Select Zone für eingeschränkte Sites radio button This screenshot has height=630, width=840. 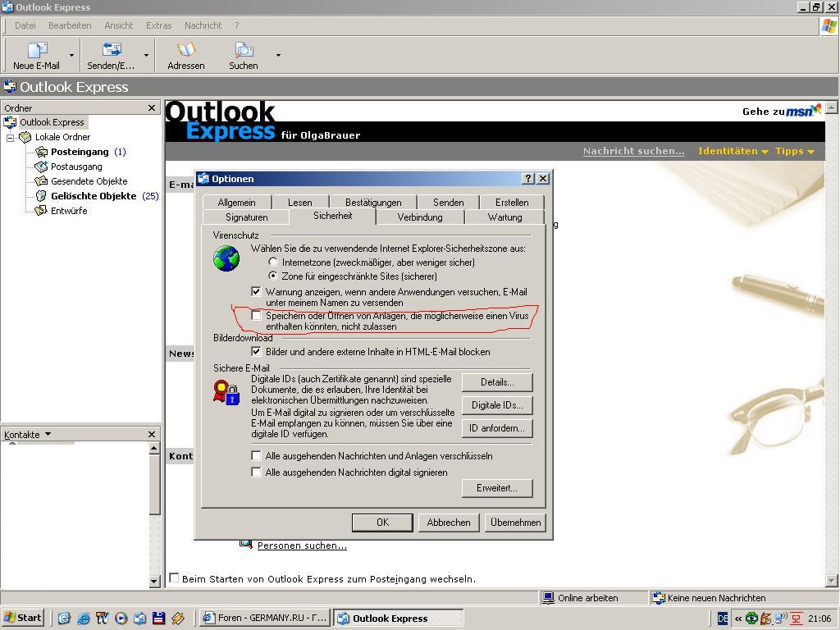pos(273,276)
